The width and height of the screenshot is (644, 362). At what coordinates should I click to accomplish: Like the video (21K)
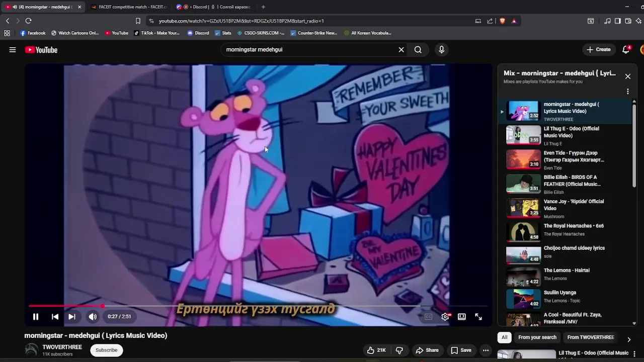tap(376, 350)
